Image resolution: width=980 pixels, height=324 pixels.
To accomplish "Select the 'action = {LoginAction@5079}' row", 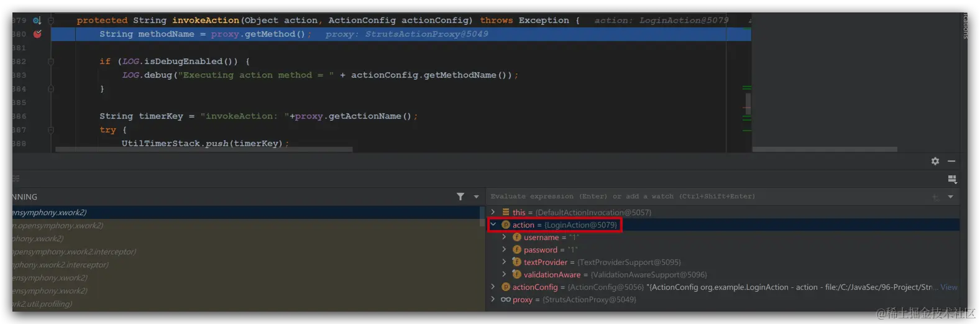I will pos(723,224).
